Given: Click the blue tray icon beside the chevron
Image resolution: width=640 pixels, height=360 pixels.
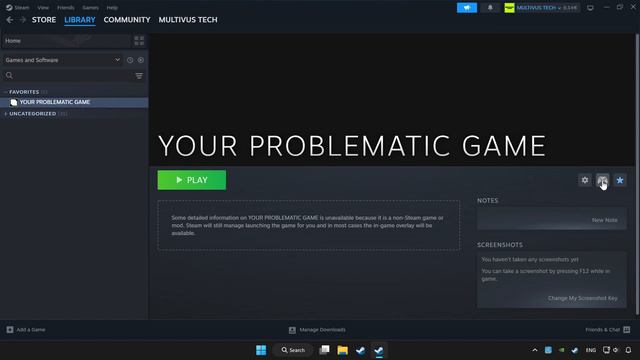Looking at the screenshot, I should click(548, 350).
